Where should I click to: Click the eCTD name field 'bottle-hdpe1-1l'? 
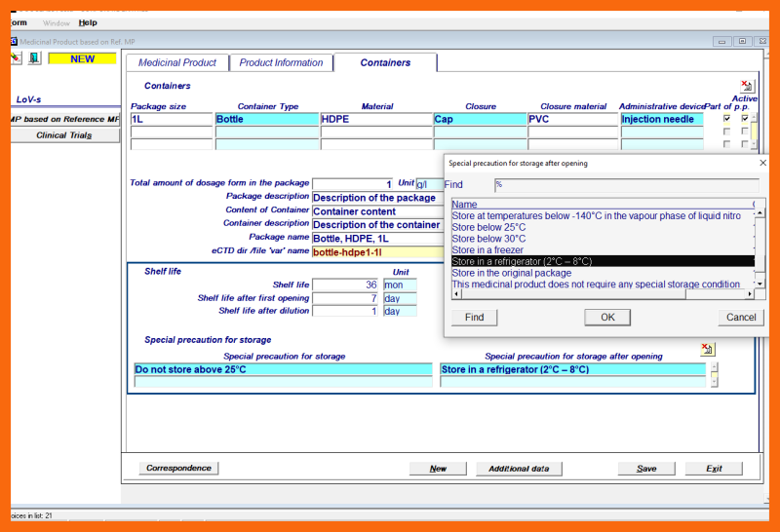(378, 252)
